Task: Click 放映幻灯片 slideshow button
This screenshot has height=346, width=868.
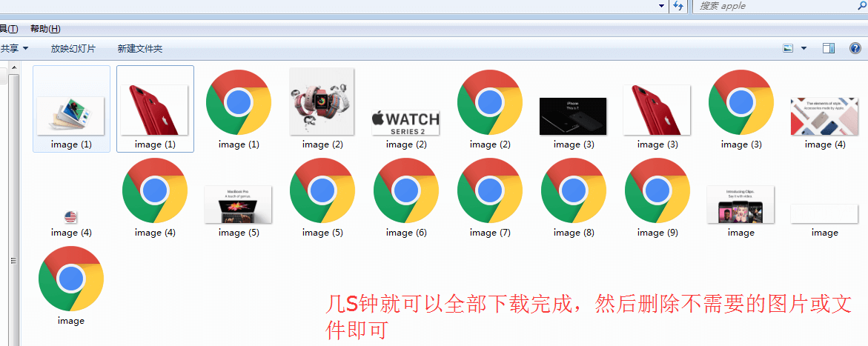Action: tap(73, 49)
